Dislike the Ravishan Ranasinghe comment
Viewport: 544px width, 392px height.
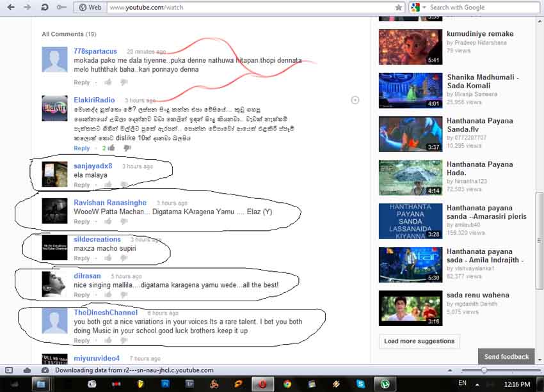[x=124, y=221]
